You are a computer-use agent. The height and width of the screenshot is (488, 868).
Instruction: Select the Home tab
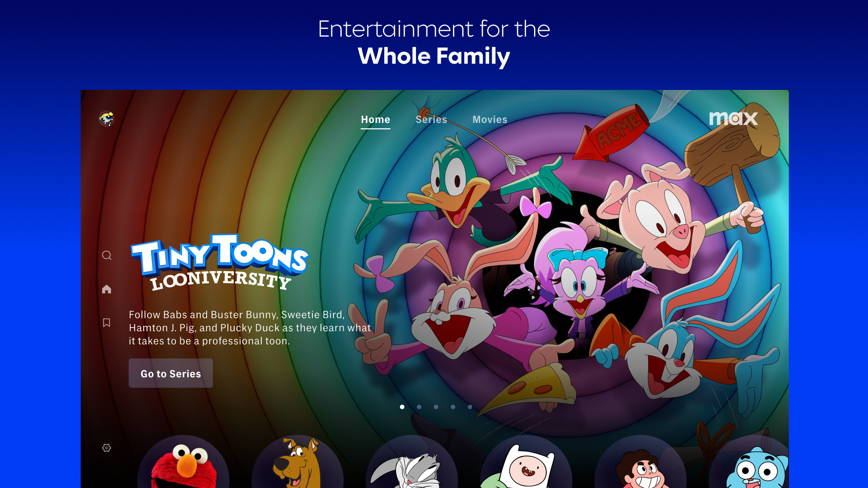pos(376,120)
